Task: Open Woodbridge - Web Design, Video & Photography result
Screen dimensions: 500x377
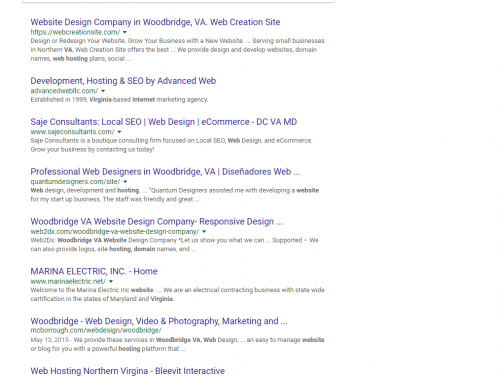Action: pos(159,321)
